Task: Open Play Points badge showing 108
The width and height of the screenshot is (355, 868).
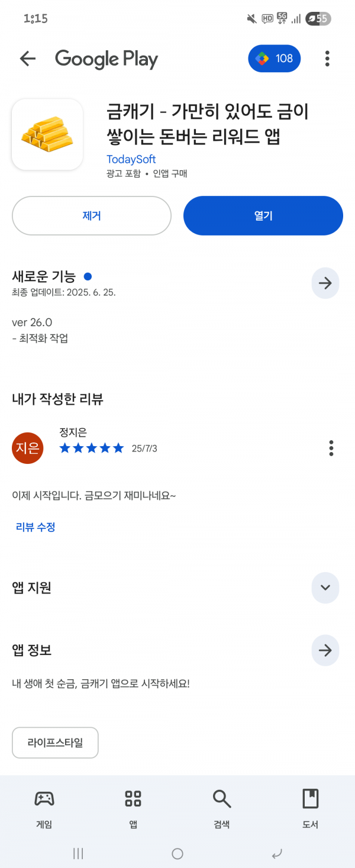Action: click(x=275, y=59)
